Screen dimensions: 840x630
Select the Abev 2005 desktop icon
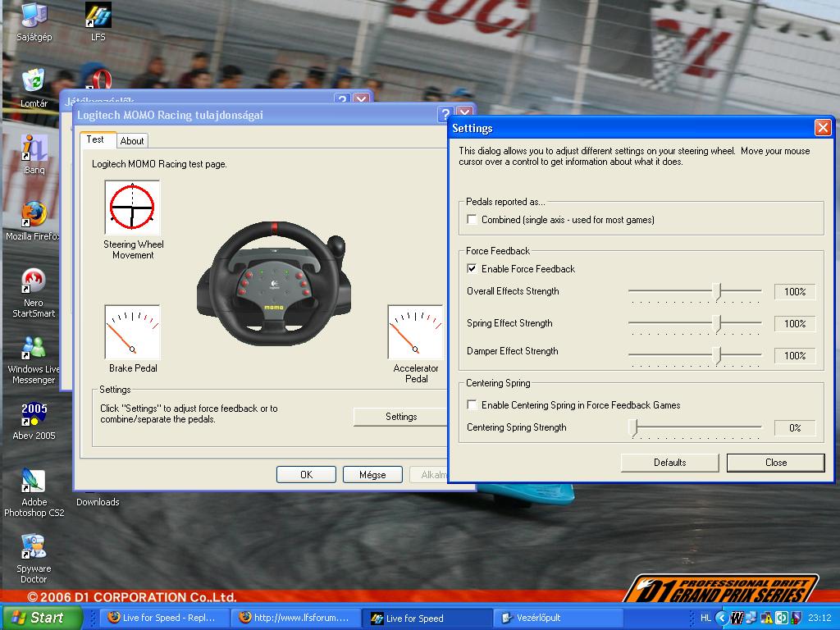[34, 421]
